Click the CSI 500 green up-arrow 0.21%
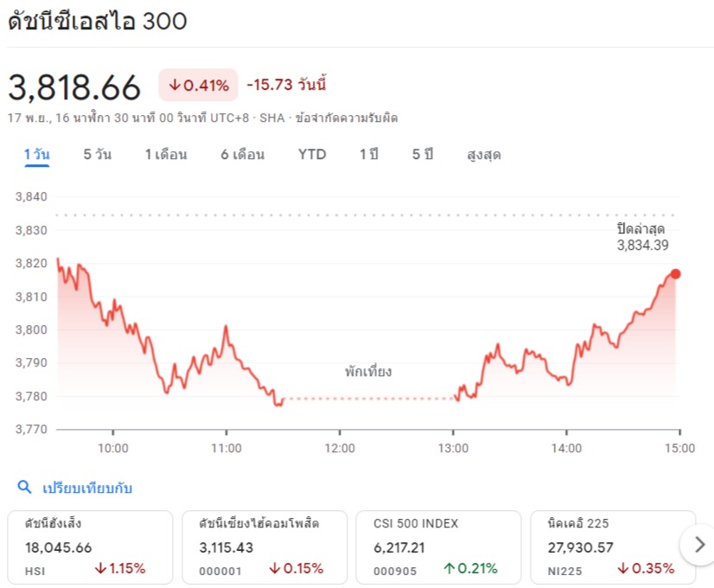Screen dimensions: 714x588 coord(470,568)
